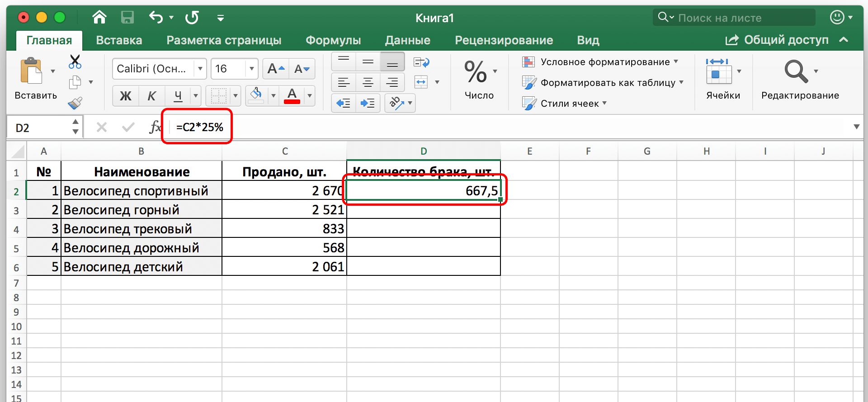Open fill color dropdown arrow
This screenshot has width=868, height=402.
coord(273,96)
